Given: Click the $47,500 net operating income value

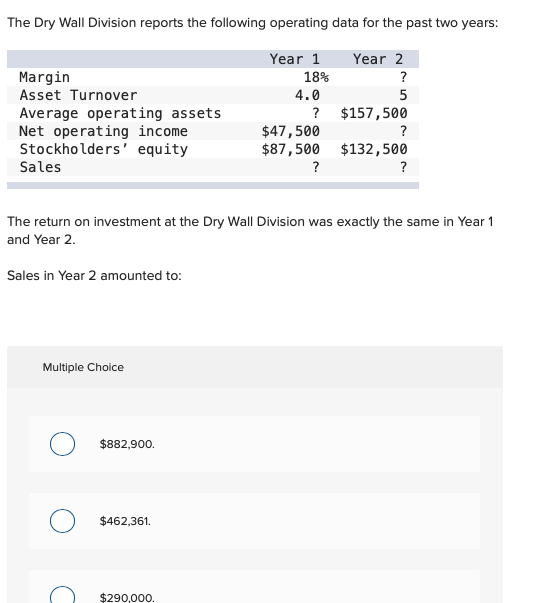Looking at the screenshot, I should 291,131.
